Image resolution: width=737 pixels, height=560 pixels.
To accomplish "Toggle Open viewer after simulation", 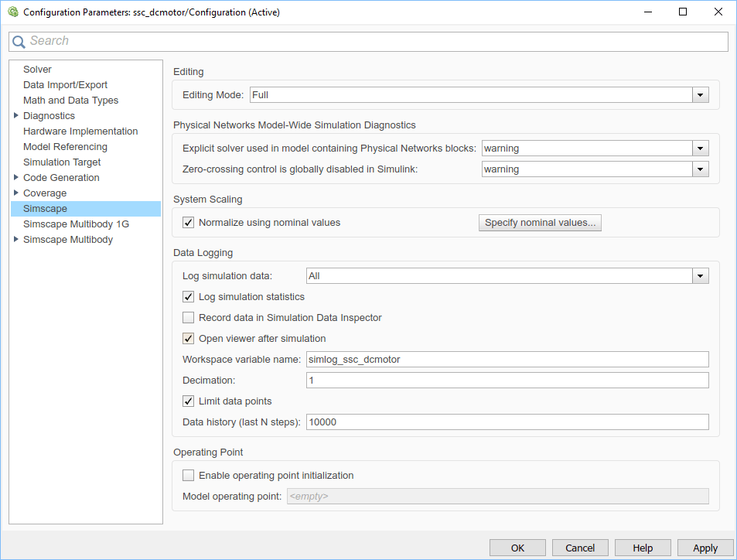I will (189, 339).
